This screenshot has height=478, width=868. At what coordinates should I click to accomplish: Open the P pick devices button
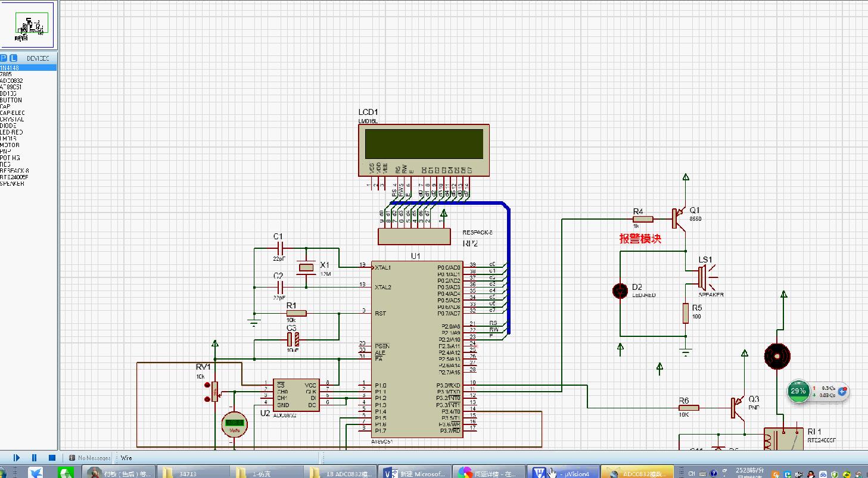click(4, 58)
